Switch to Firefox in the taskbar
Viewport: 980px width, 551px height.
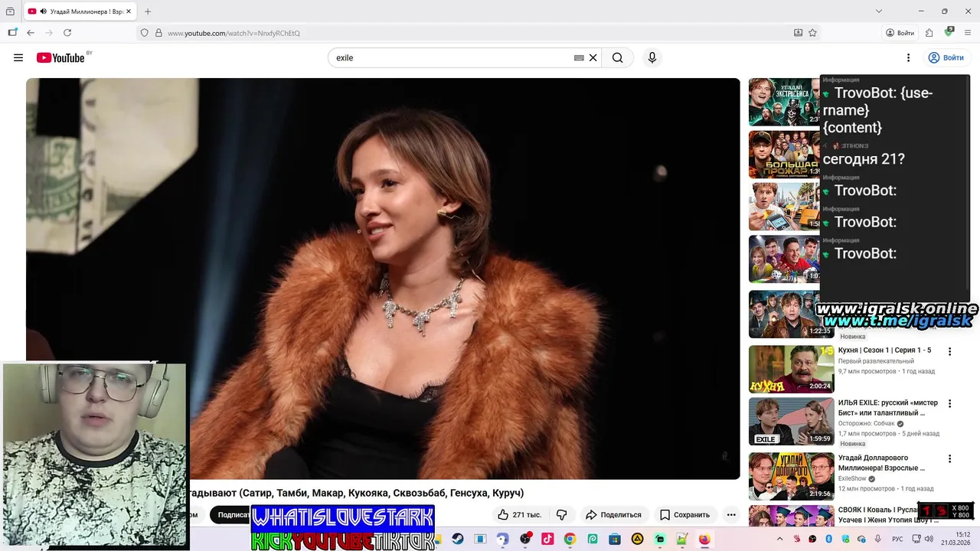pos(704,539)
